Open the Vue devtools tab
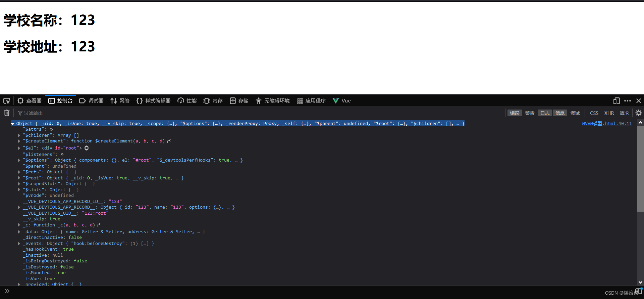This screenshot has width=644, height=299. click(x=342, y=101)
